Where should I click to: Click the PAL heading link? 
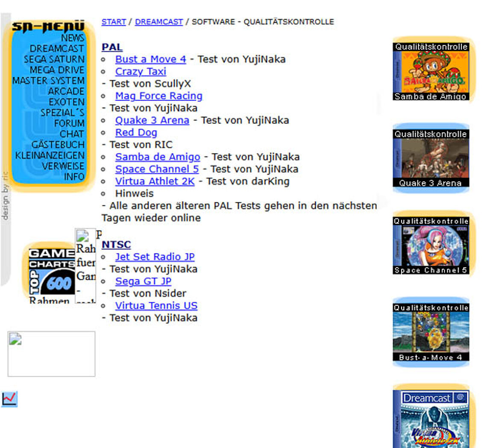pyautogui.click(x=112, y=47)
